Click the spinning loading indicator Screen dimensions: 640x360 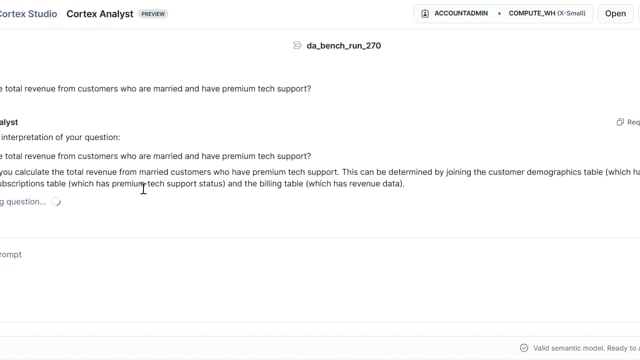point(56,202)
